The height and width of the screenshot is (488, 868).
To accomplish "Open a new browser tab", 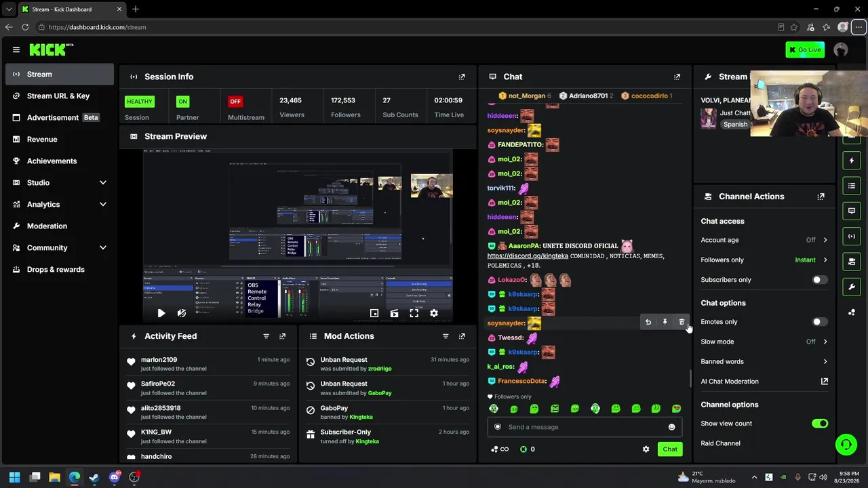I will click(136, 9).
